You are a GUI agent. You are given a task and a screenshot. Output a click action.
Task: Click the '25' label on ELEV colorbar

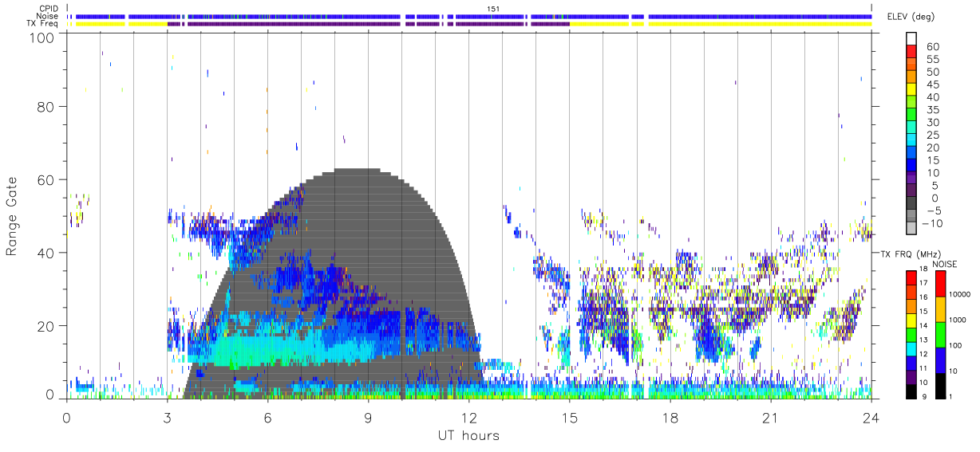click(x=932, y=136)
